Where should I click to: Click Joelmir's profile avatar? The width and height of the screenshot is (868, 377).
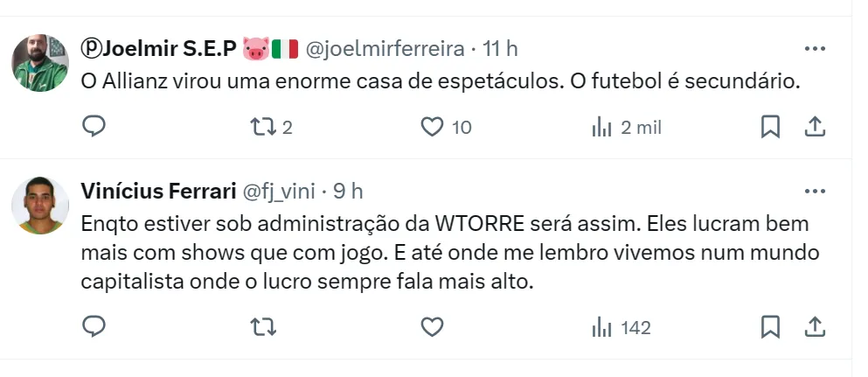coord(39,63)
